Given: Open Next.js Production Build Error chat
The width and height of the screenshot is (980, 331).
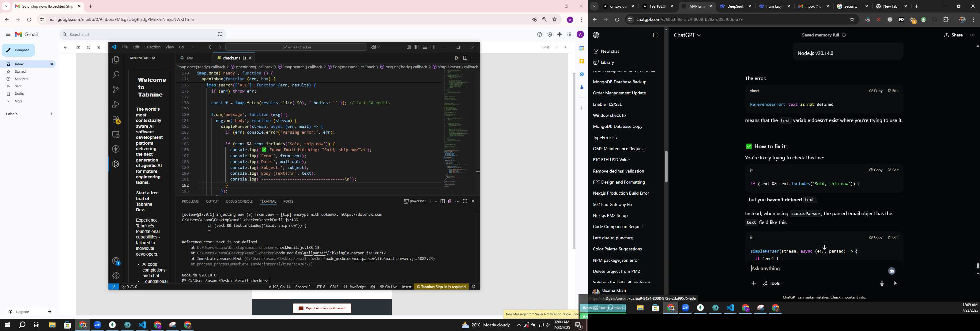Looking at the screenshot, I should [621, 193].
